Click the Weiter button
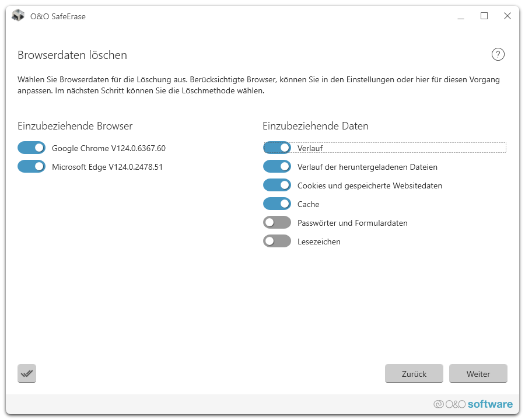Image resolution: width=525 pixels, height=420 pixels. coord(478,373)
